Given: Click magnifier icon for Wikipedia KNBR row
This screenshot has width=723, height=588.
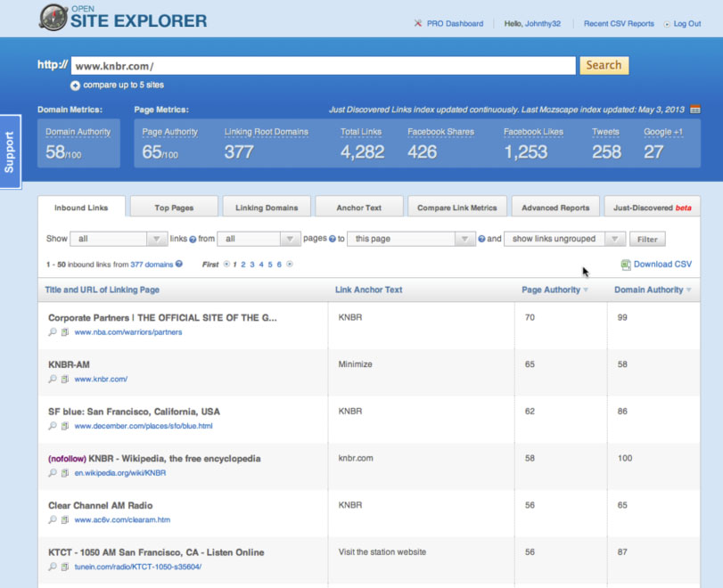Looking at the screenshot, I should [53, 473].
